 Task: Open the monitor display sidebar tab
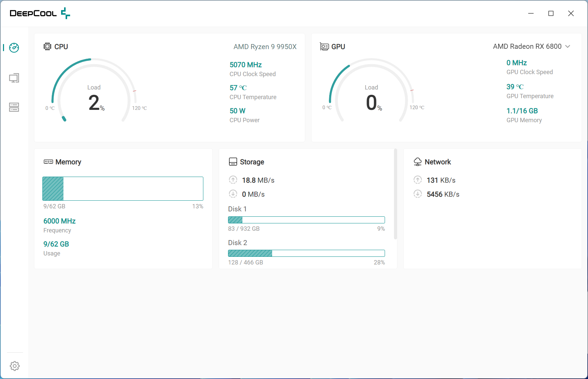point(14,78)
